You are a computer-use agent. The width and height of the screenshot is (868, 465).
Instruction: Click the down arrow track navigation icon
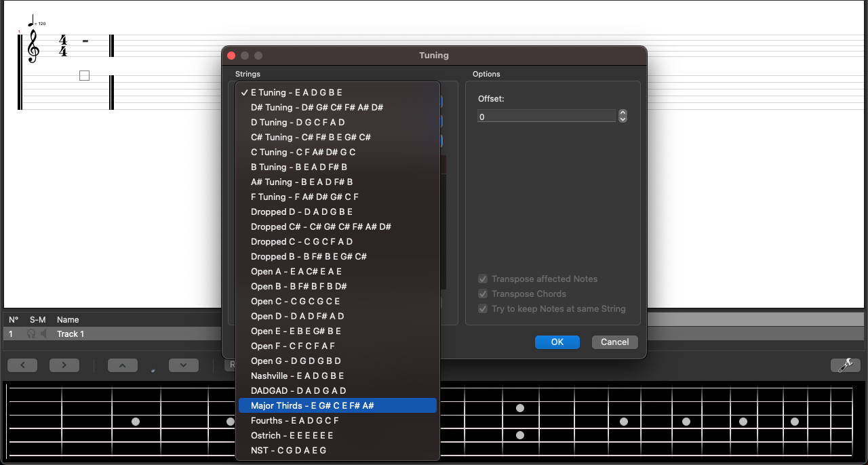[183, 365]
